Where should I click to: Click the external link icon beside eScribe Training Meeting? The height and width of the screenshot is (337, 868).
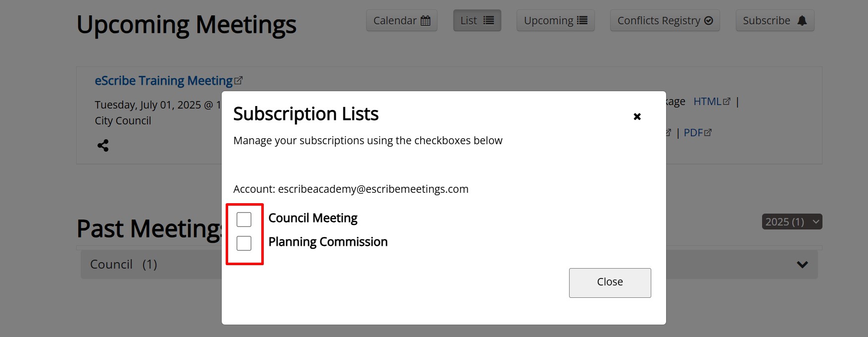(239, 80)
